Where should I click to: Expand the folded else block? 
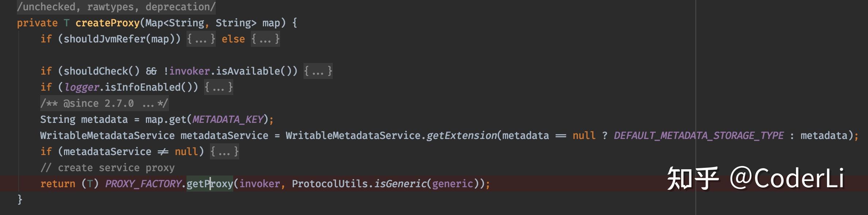point(265,39)
